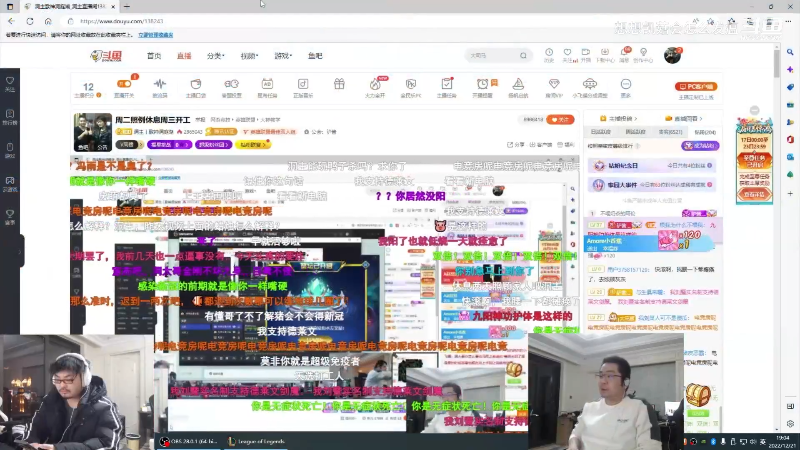Screen dimensions: 800x450
Task: Click the orange PC客户端 button
Action: click(696, 86)
